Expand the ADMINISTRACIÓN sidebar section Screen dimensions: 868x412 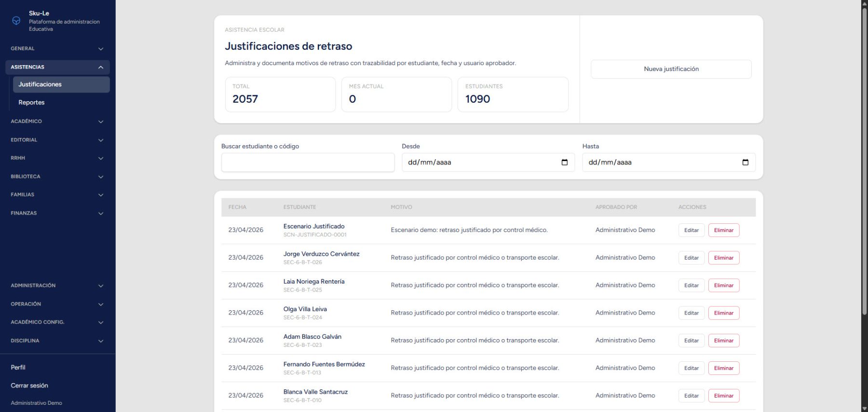57,286
